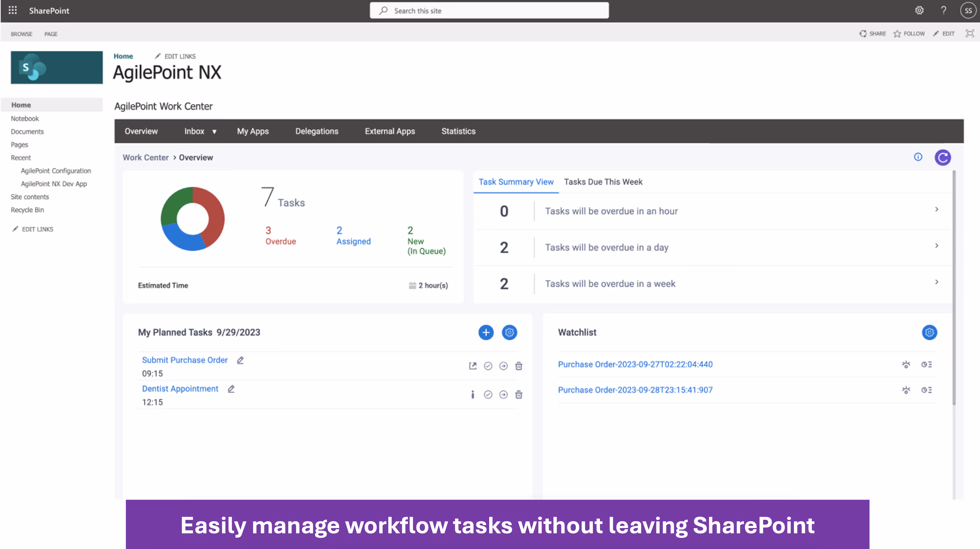The height and width of the screenshot is (549, 980).
Task: Click EDIT LINKS in left sidebar
Action: 33,229
